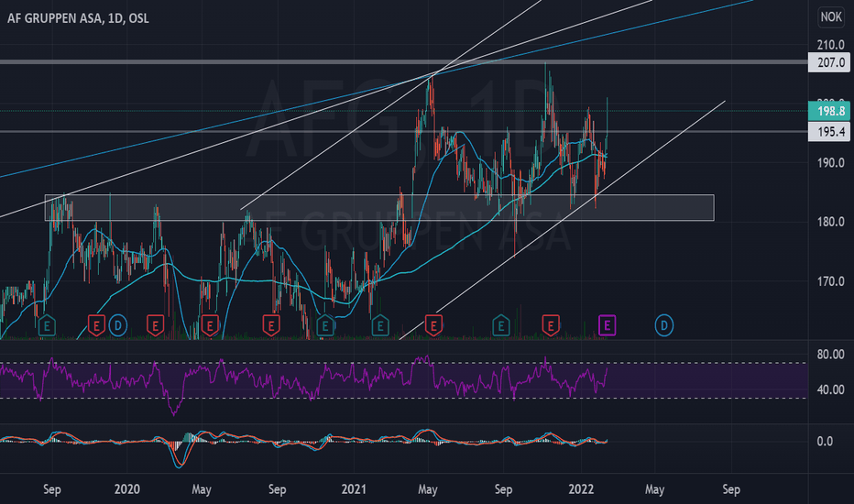Open the red earnings marker left of the 2020 dividend marker
The width and height of the screenshot is (854, 504).
point(96,326)
